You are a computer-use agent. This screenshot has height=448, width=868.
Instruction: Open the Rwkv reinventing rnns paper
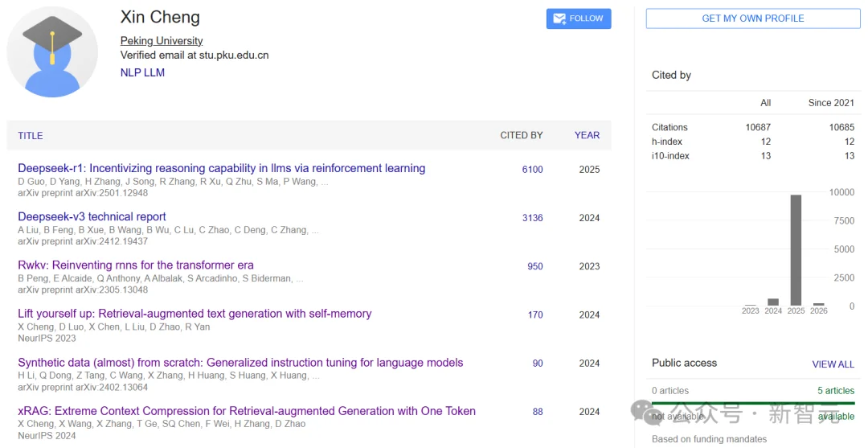tap(136, 265)
